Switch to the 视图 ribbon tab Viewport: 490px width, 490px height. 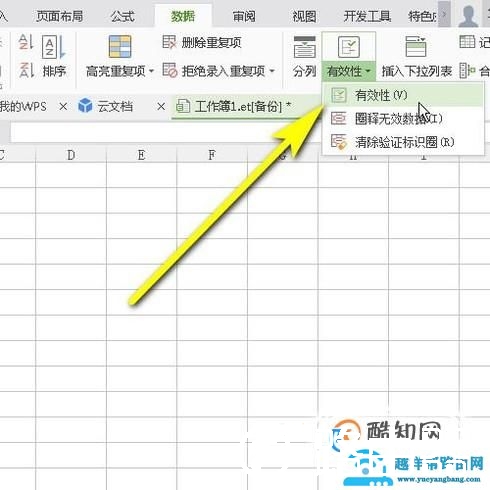click(304, 16)
